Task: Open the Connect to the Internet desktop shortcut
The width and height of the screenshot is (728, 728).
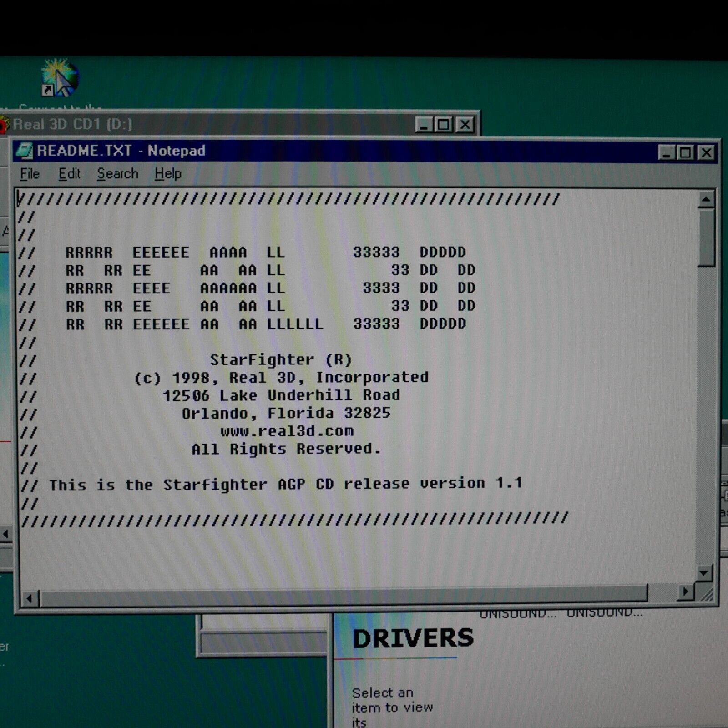Action: 60,78
